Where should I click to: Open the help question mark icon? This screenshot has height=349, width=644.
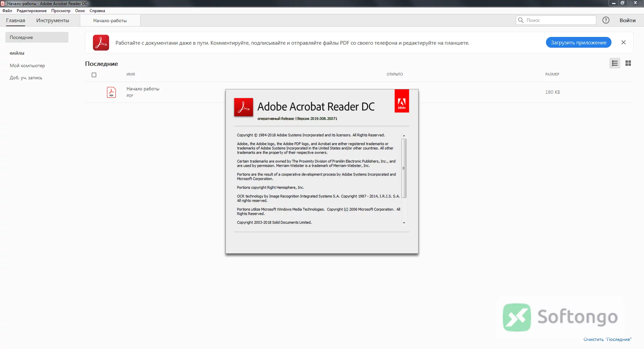point(606,20)
